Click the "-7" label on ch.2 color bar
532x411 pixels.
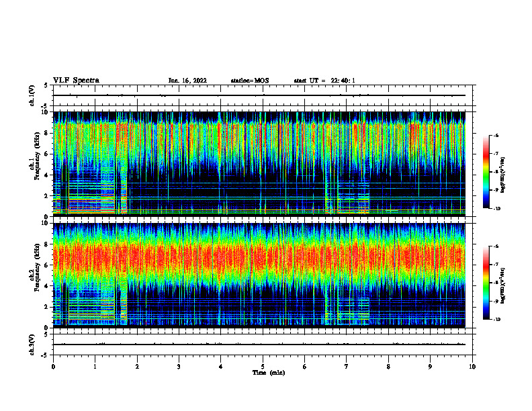coord(496,265)
